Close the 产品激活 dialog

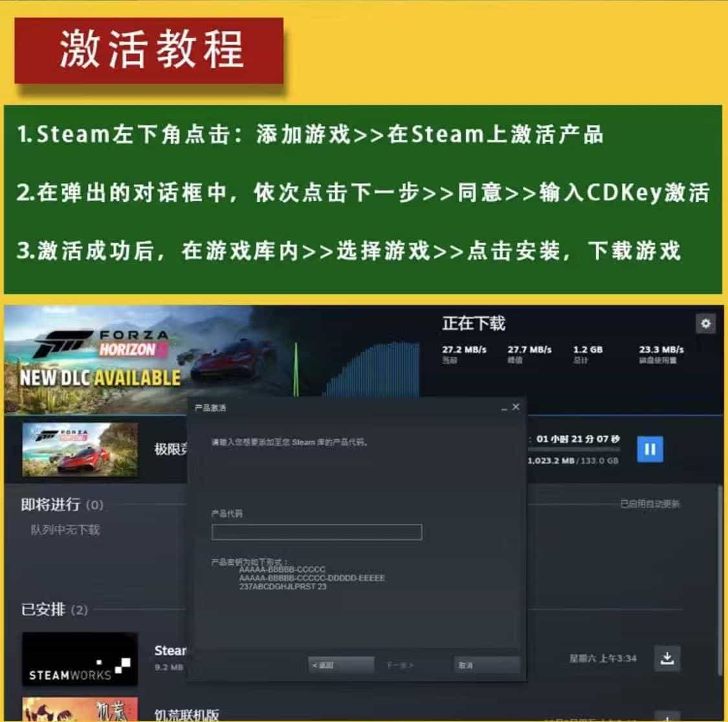click(516, 407)
